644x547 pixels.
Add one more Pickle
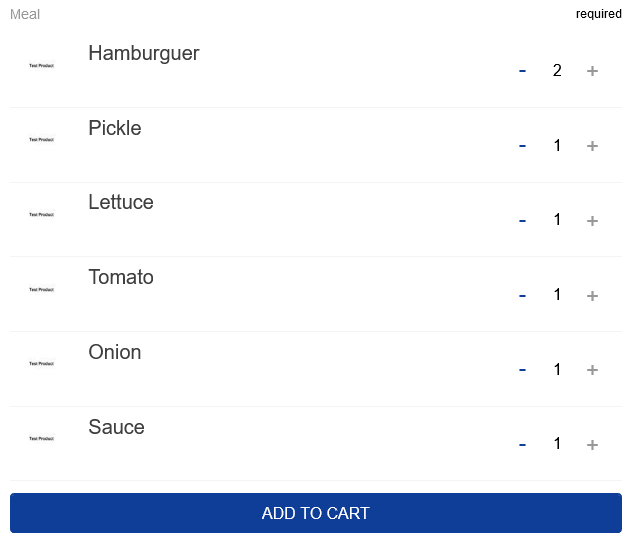pyautogui.click(x=592, y=146)
